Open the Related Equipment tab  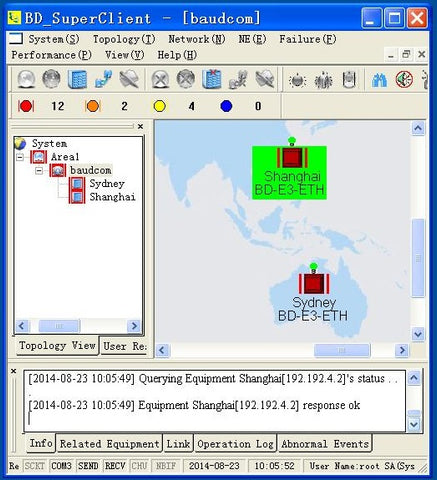(109, 444)
